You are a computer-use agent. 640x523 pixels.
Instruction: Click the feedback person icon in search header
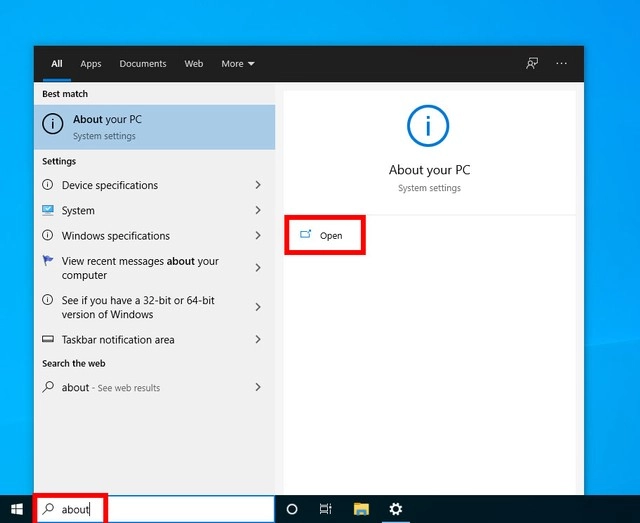point(532,63)
